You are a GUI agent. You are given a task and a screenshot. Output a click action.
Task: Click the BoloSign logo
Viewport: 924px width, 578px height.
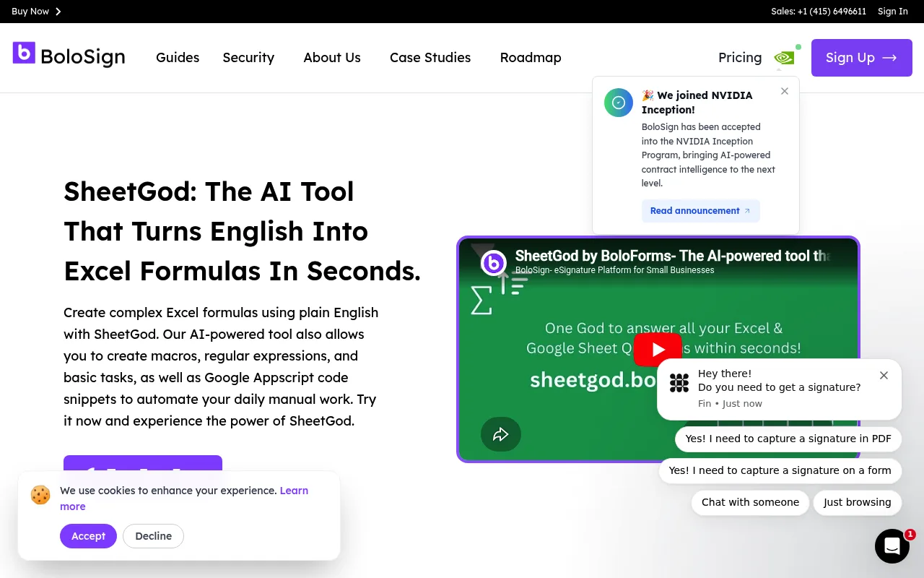pos(69,55)
